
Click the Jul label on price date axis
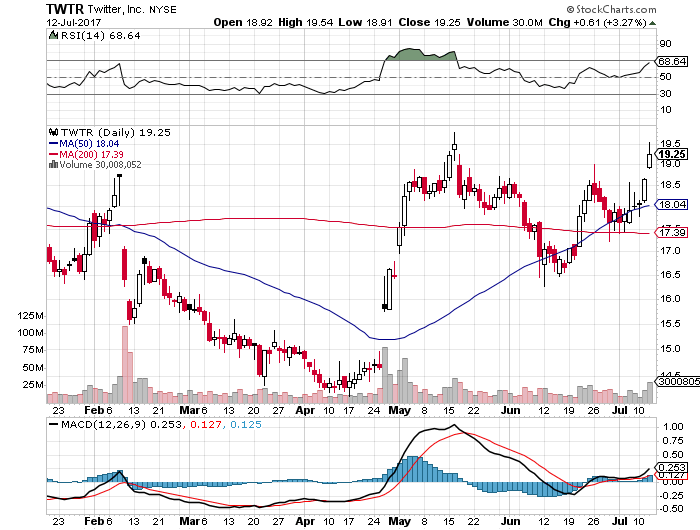point(620,410)
